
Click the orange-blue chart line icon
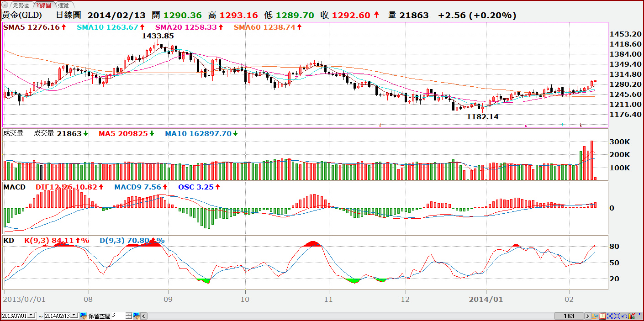(x=595, y=316)
